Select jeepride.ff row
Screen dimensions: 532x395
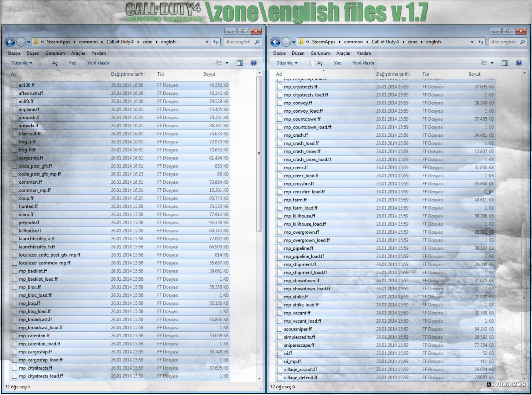coord(120,222)
